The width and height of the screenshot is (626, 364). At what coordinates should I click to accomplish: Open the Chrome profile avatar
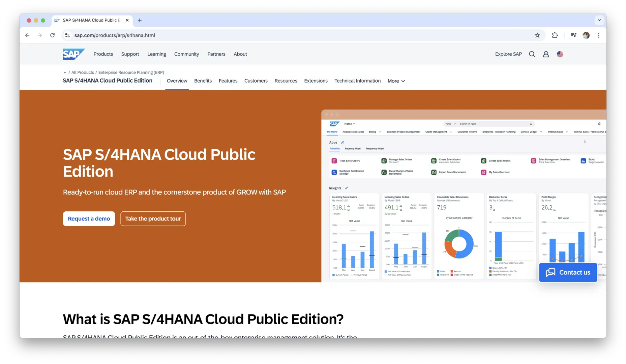click(586, 35)
